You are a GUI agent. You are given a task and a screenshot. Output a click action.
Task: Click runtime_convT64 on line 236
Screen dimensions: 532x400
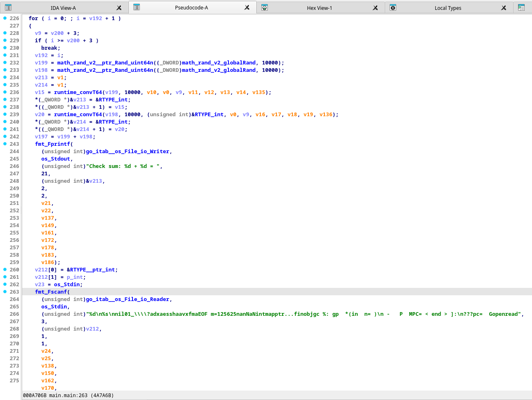(78, 92)
